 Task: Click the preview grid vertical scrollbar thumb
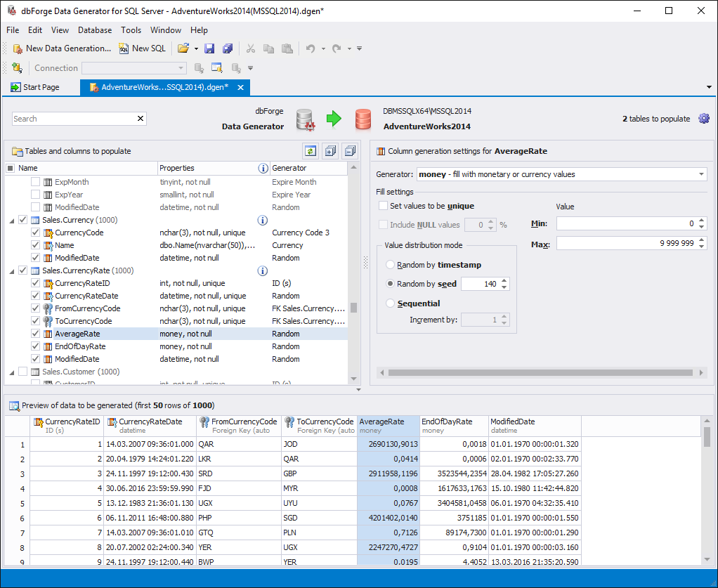point(707,436)
